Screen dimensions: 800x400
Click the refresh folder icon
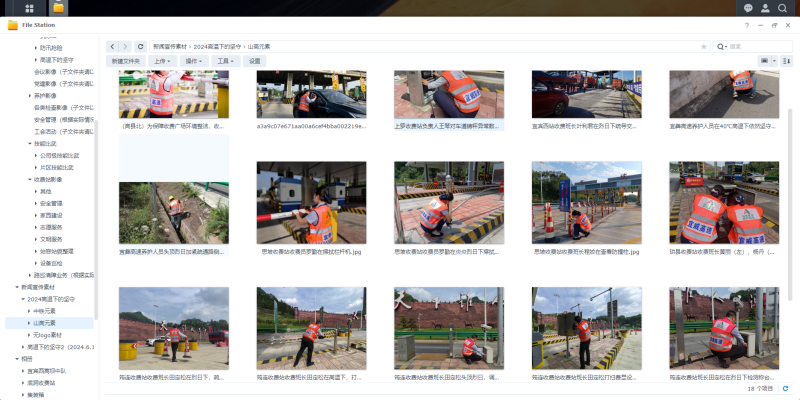tap(140, 46)
